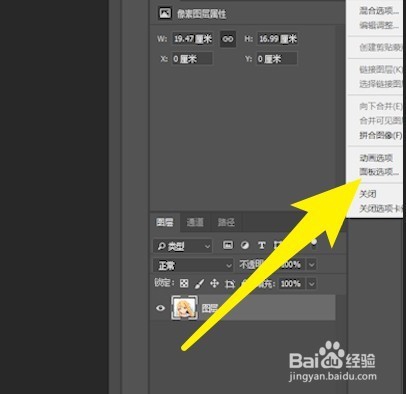406x394 pixels.
Task: Choose 选择链接图层 from the menu
Action: [x=380, y=84]
